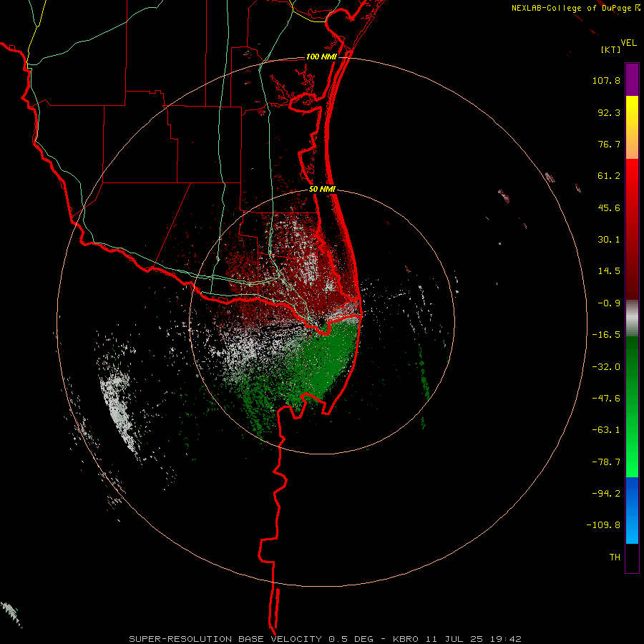
Task: Select the 61.2 velocity legend value
Action: coord(609,176)
